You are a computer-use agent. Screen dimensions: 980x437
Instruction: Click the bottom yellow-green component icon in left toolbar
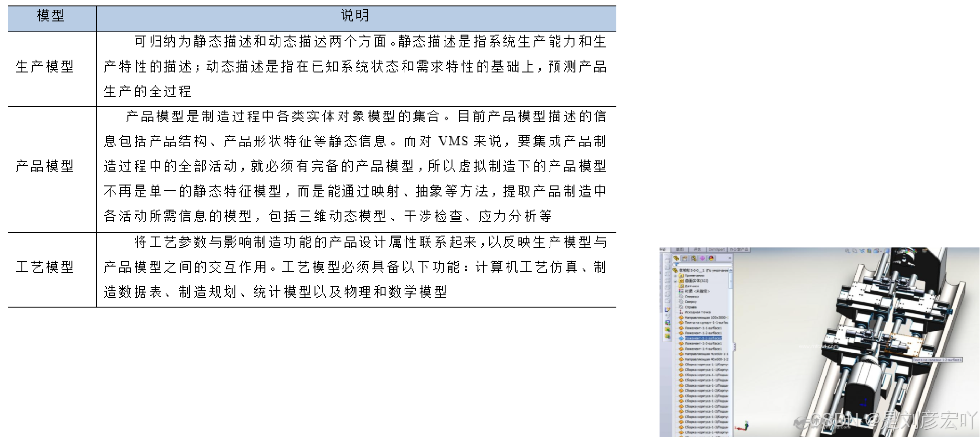[667, 336]
